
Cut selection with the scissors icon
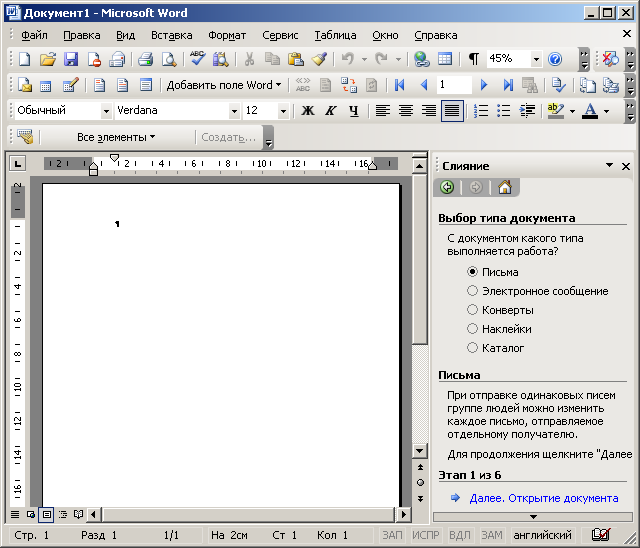click(x=249, y=60)
